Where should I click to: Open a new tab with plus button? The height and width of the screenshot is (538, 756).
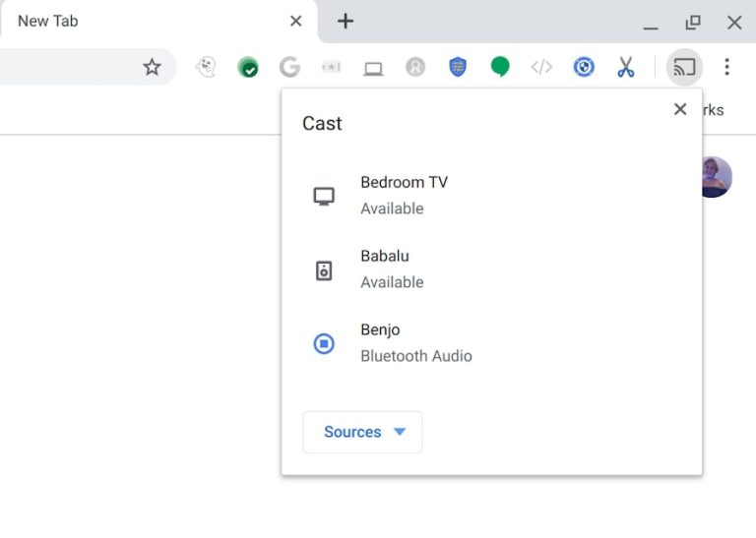(x=346, y=22)
